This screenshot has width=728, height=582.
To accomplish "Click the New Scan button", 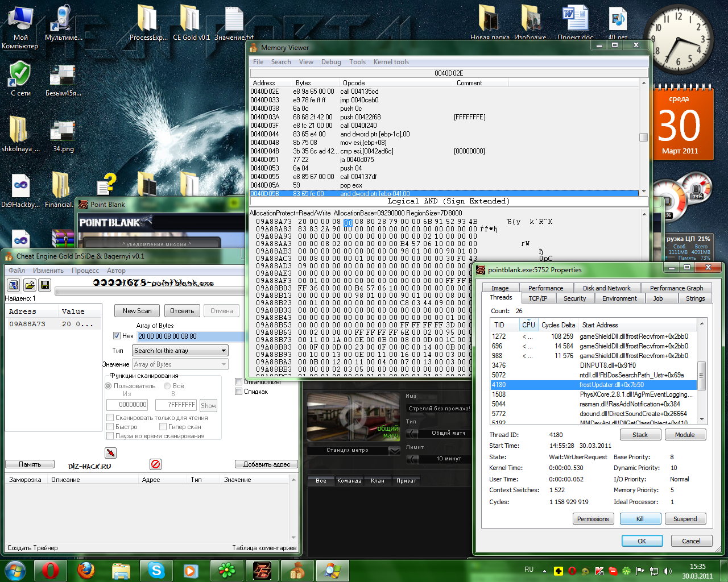I will point(137,311).
